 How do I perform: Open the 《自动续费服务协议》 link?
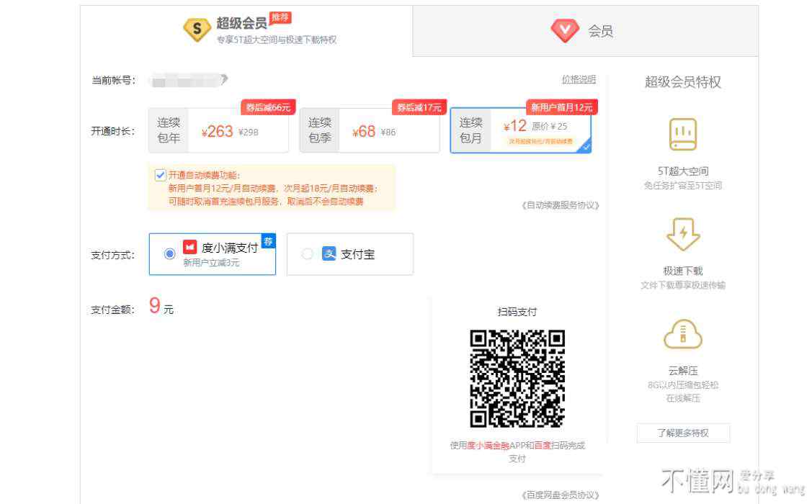(x=561, y=205)
